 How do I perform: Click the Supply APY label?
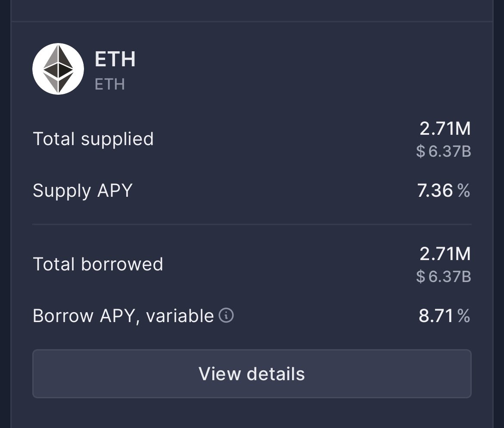[82, 190]
